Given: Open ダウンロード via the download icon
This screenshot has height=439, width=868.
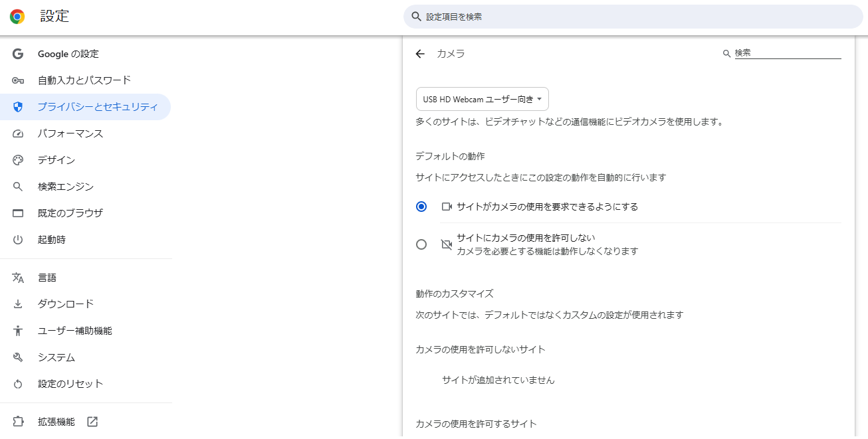Looking at the screenshot, I should pyautogui.click(x=17, y=304).
